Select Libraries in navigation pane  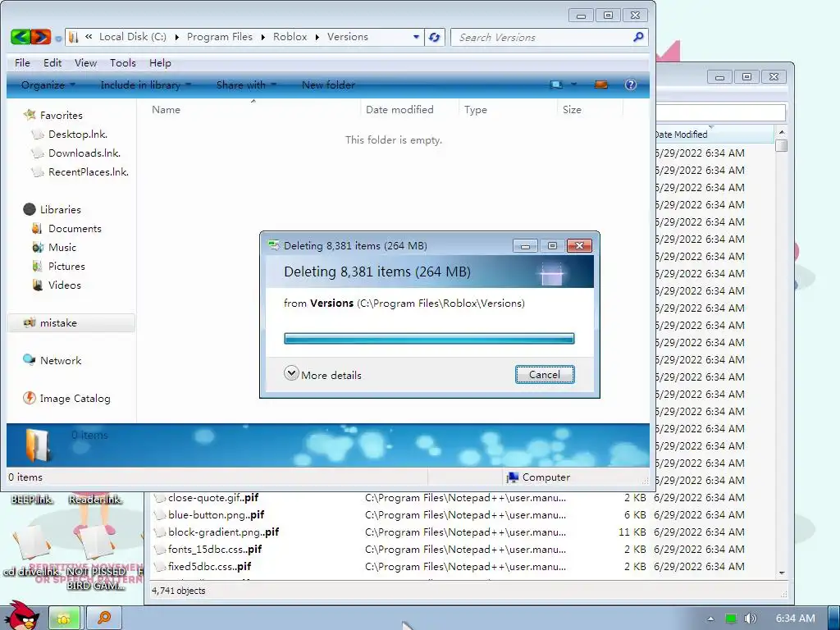61,209
